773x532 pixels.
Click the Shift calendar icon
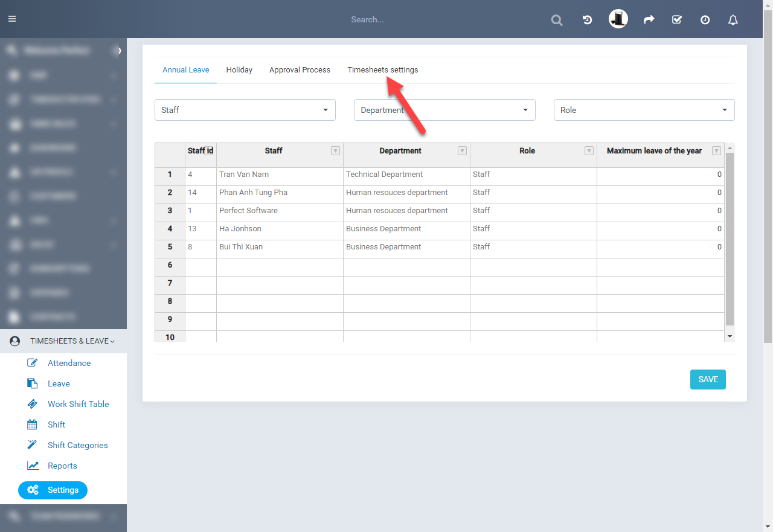[x=33, y=425]
